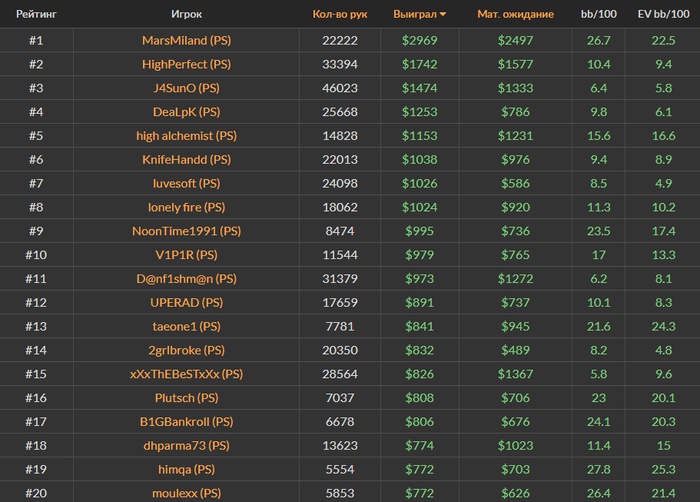700x502 pixels.
Task: Open player MarsMiland (PS) profile
Action: coord(186,40)
